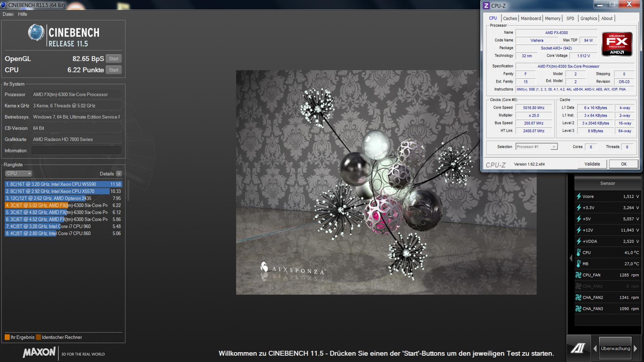Click the Vcore lightning bolt icon
Viewport: 644px width, 362px height.
tap(579, 196)
